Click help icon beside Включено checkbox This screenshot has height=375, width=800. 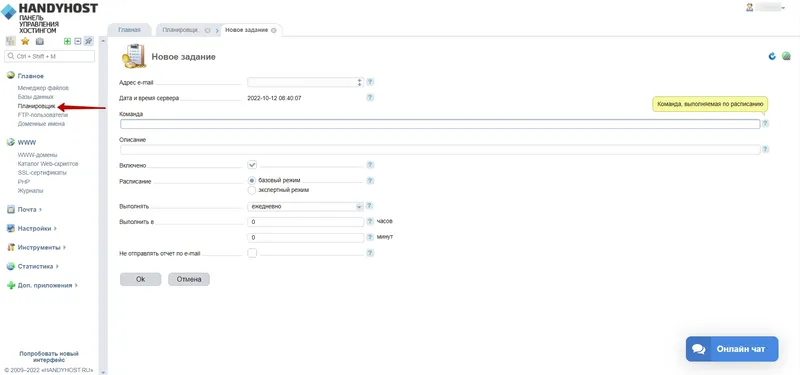tap(370, 165)
